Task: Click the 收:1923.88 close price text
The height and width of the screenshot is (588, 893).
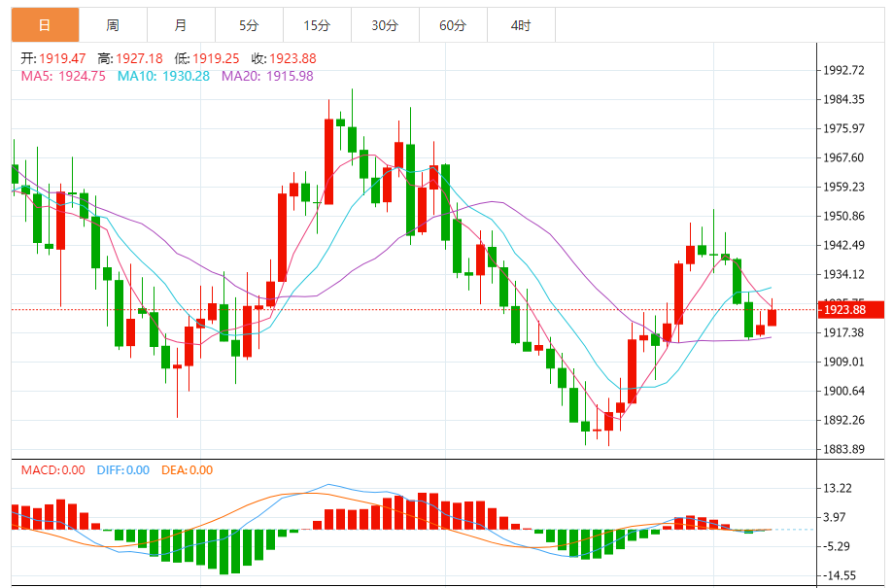Action: click(x=284, y=58)
